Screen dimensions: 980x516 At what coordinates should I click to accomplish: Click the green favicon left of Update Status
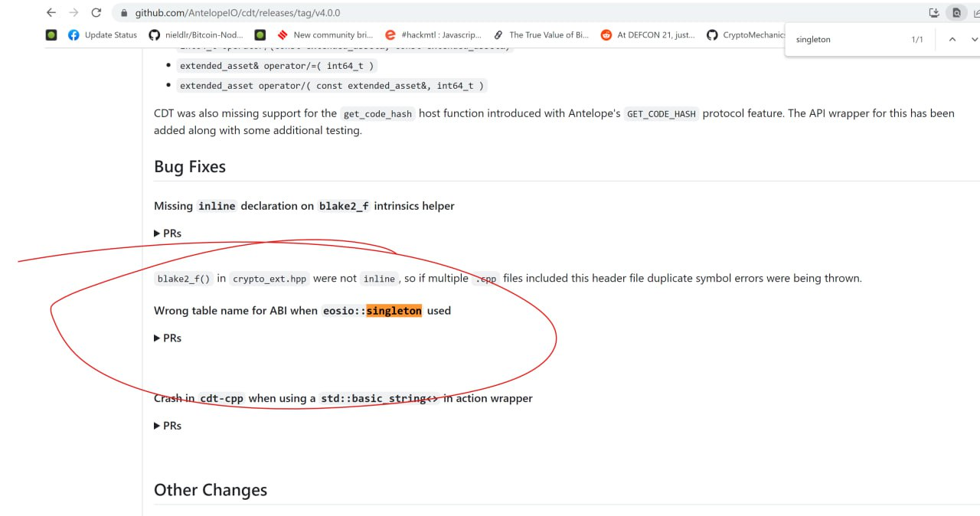51,34
